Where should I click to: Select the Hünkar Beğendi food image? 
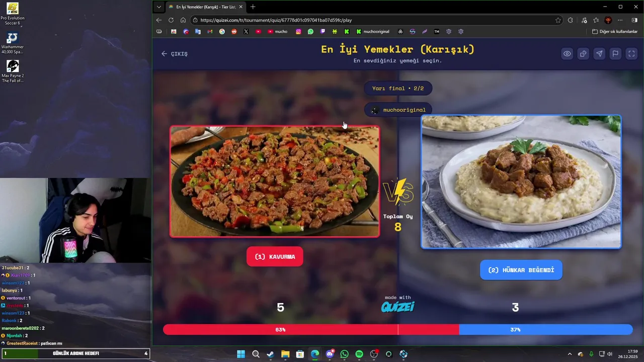521,182
